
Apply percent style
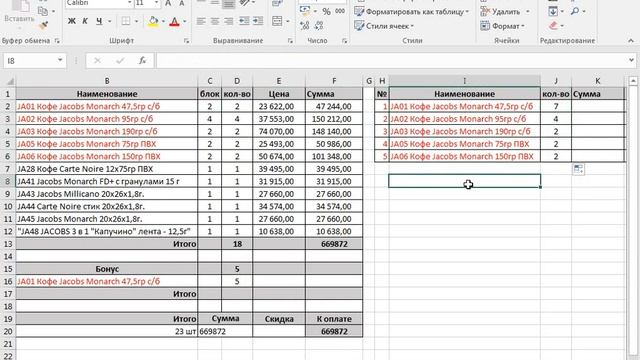[x=327, y=11]
